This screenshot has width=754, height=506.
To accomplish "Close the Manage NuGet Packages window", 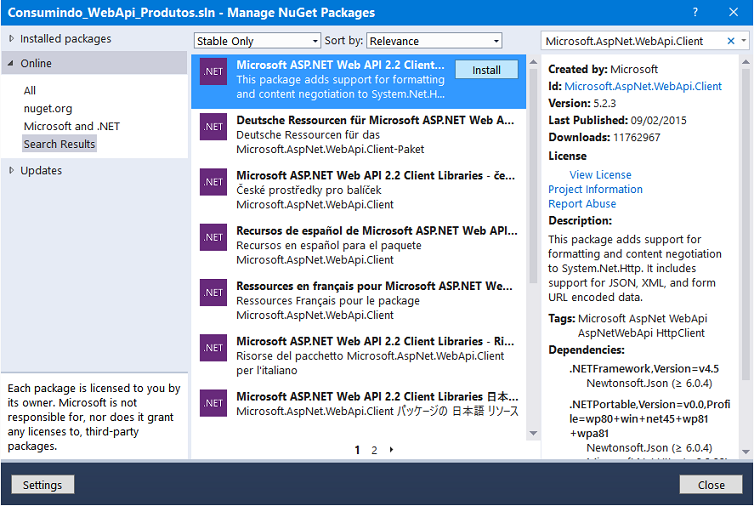I will click(733, 12).
